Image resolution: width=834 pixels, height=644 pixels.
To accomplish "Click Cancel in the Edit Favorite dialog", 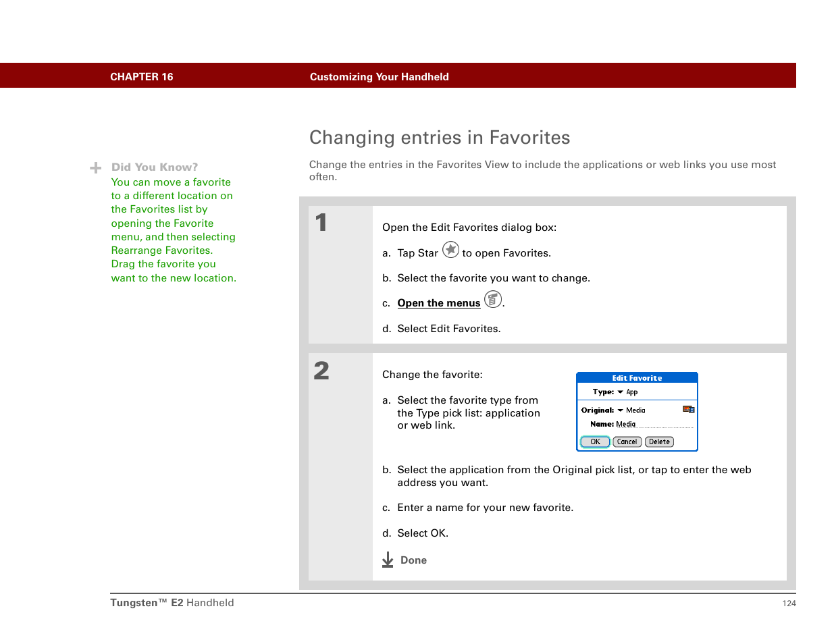I will point(627,441).
